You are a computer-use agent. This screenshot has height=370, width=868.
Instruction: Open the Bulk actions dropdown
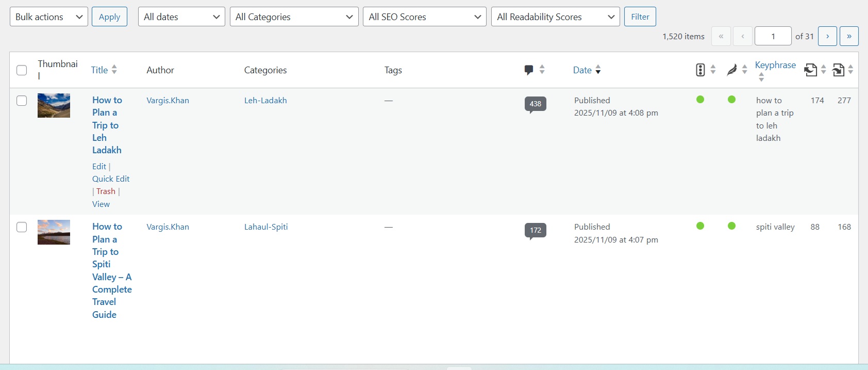[49, 17]
